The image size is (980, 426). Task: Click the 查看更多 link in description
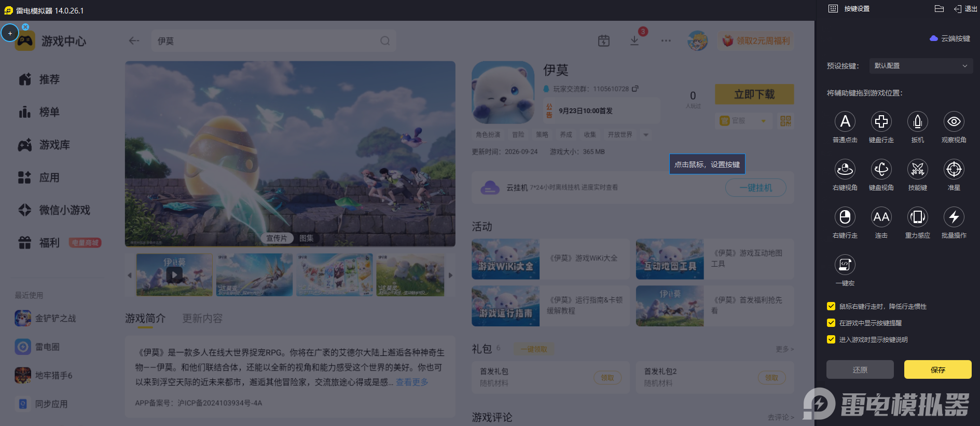click(412, 382)
